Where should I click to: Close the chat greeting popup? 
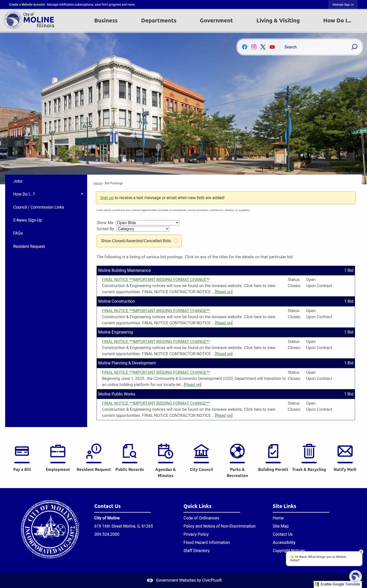coord(361,552)
